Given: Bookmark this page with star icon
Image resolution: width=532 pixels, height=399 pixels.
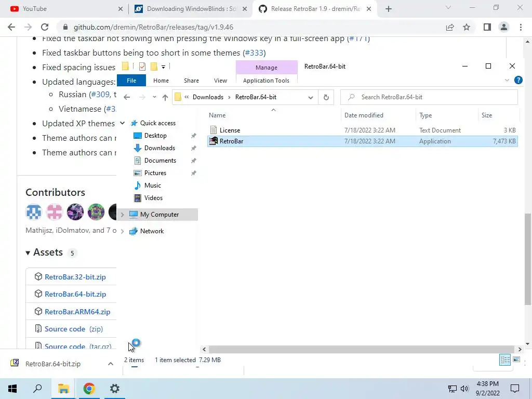Looking at the screenshot, I should pos(467,27).
